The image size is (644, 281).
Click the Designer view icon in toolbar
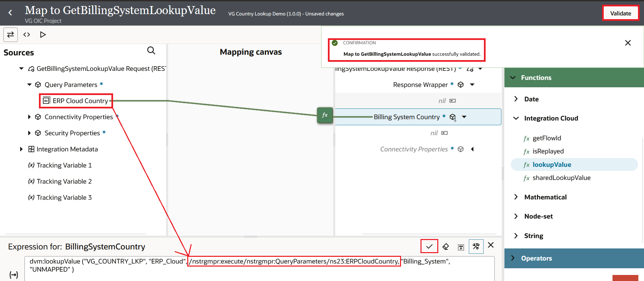click(x=10, y=35)
